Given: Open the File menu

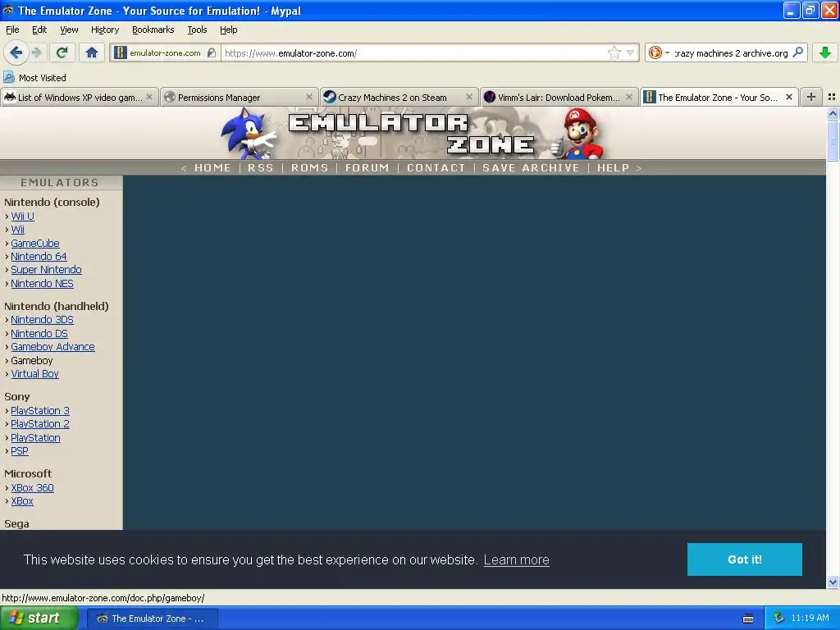Looking at the screenshot, I should (12, 30).
